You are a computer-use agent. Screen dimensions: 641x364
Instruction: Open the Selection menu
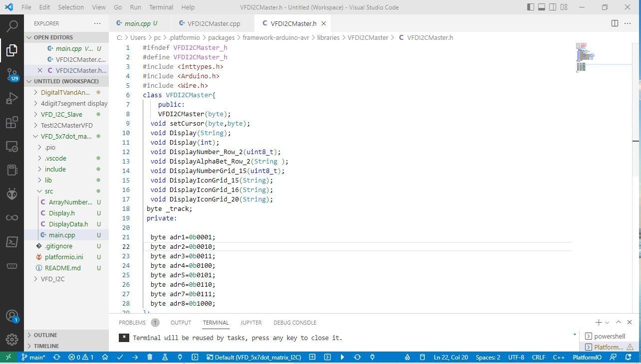click(71, 7)
